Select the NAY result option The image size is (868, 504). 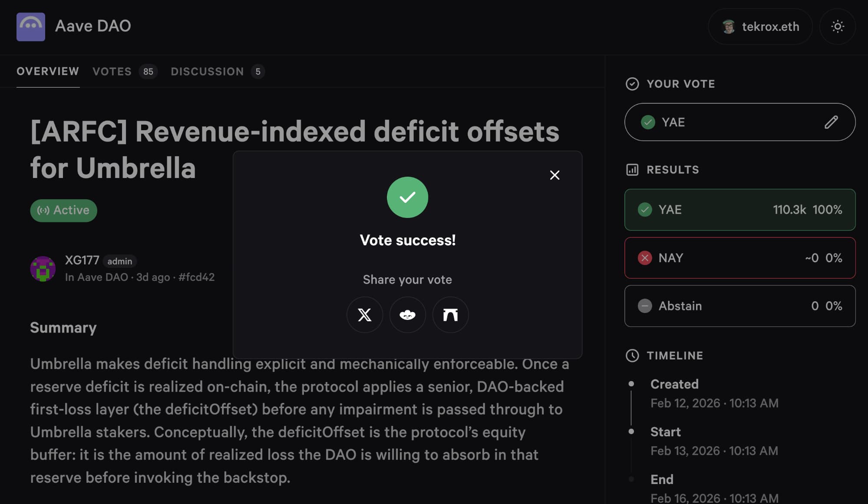tap(739, 258)
